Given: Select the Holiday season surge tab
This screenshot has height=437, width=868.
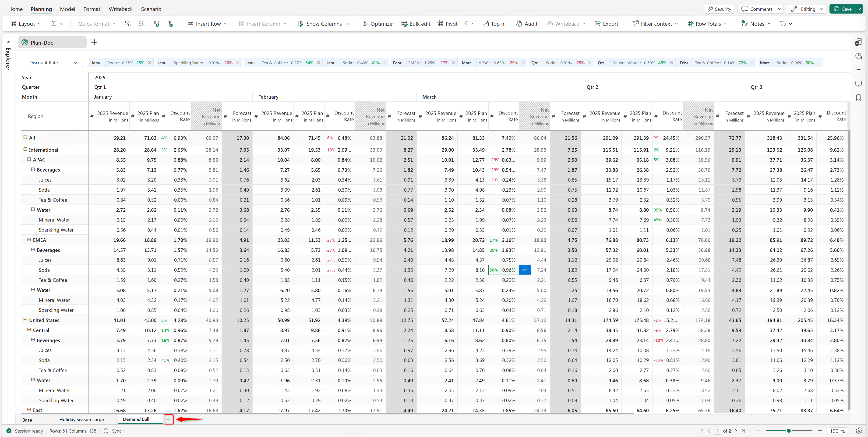Looking at the screenshot, I should [81, 419].
